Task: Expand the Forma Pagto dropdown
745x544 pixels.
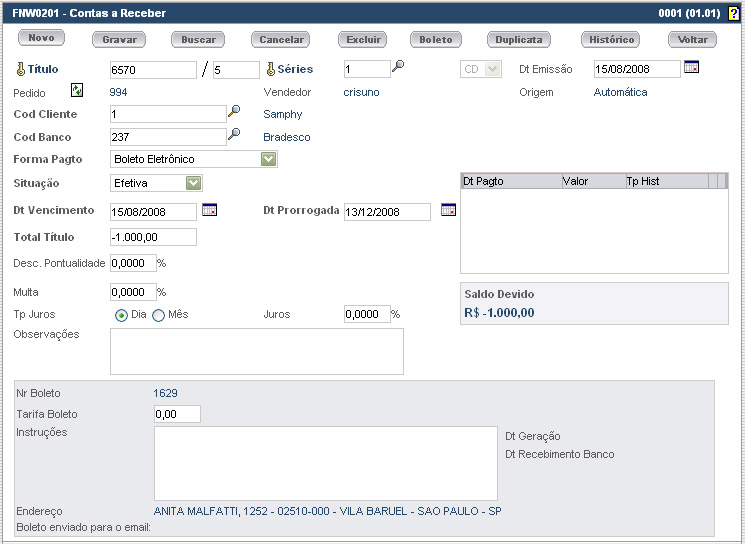Action: (268, 159)
